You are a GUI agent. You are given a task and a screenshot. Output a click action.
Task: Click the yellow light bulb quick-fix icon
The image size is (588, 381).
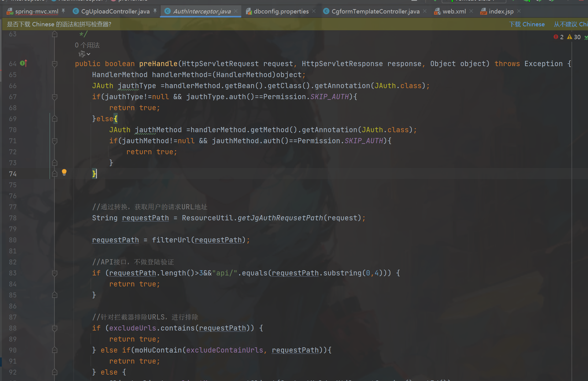point(64,172)
